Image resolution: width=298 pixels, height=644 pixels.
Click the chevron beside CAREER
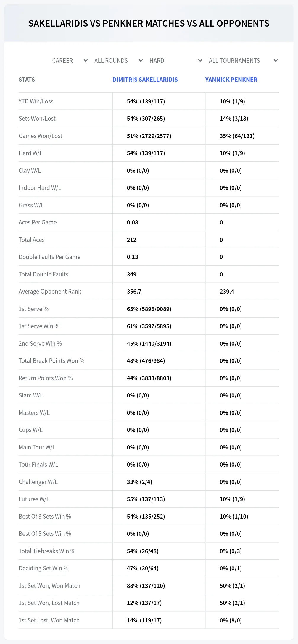[86, 61]
